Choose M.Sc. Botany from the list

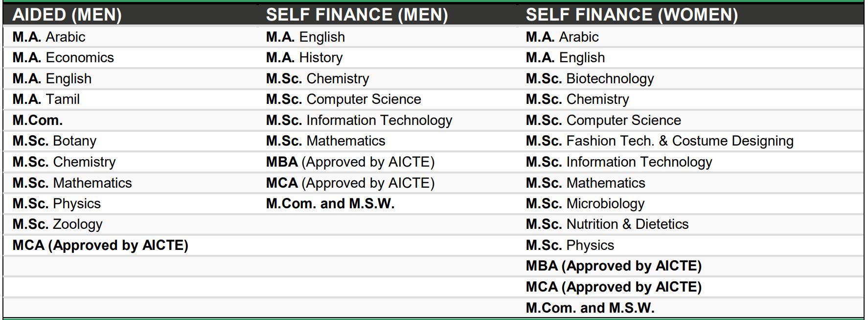coord(54,141)
